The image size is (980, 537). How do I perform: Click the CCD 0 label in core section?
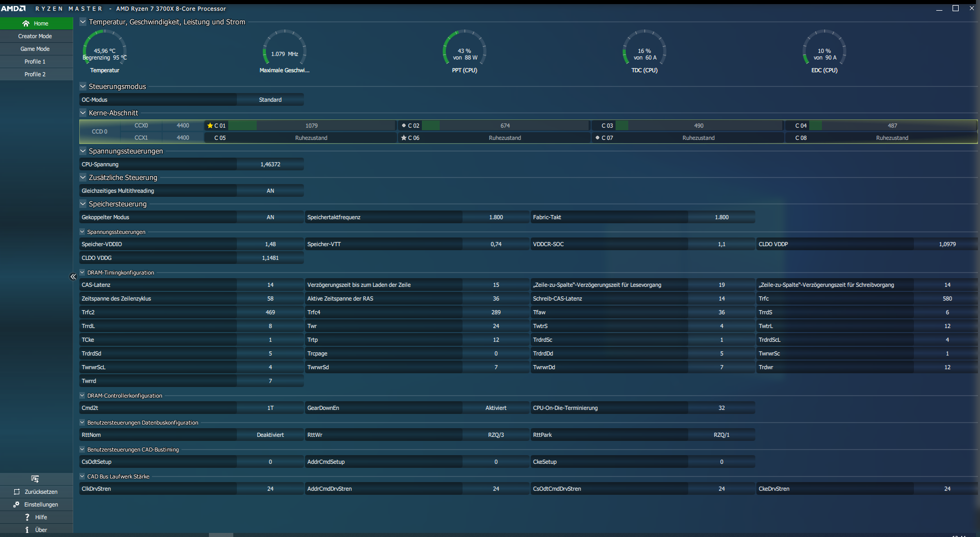point(100,132)
